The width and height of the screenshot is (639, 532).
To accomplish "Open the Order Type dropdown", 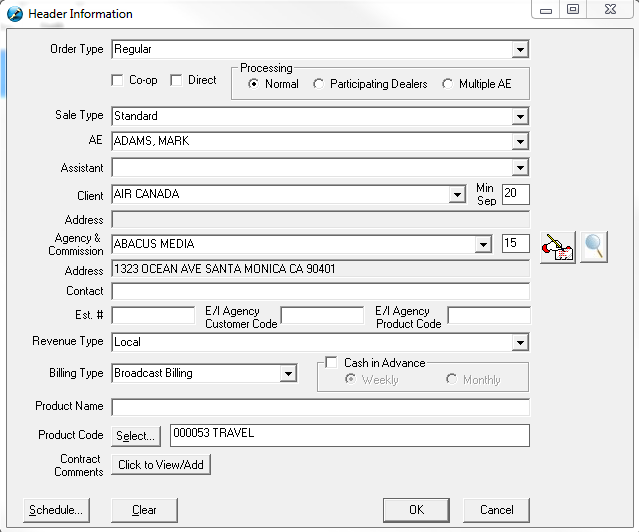I will pyautogui.click(x=520, y=49).
